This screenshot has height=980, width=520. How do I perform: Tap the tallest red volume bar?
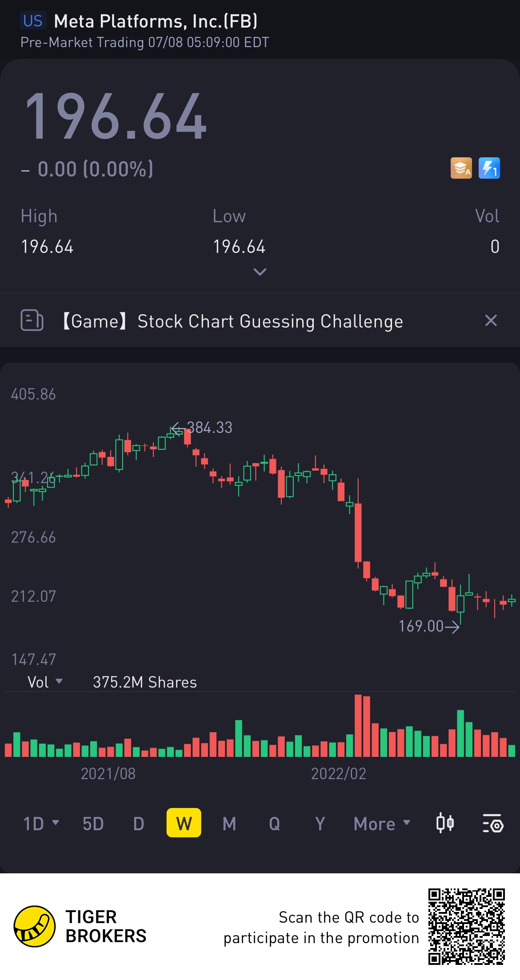point(358,727)
